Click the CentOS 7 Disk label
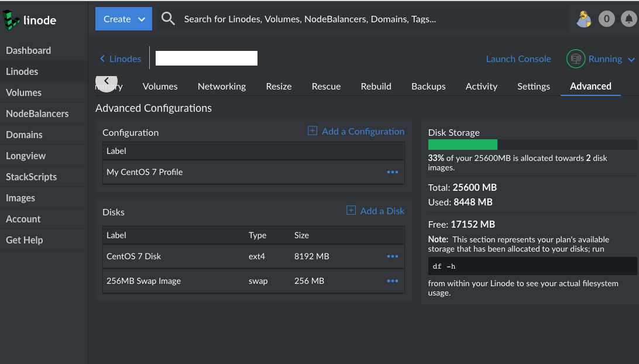 (x=133, y=256)
